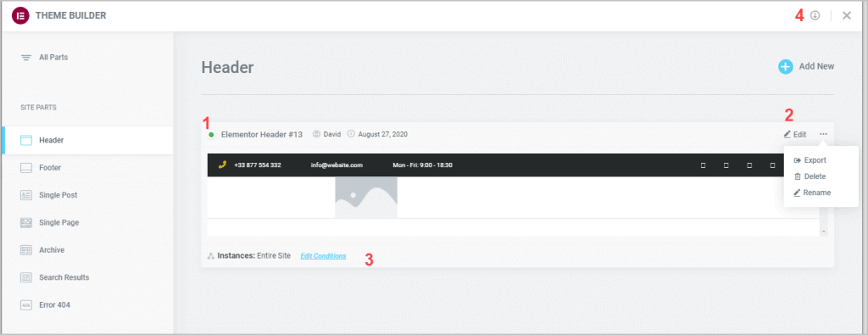The width and height of the screenshot is (868, 335).
Task: Click the clock icon beside the date
Action: click(x=351, y=134)
